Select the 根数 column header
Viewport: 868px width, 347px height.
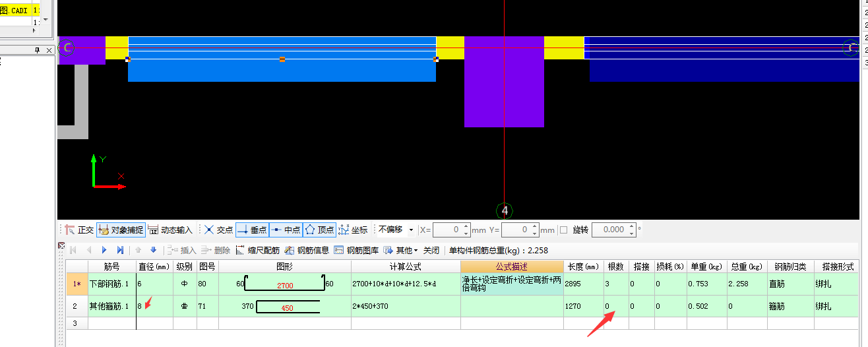tap(616, 267)
